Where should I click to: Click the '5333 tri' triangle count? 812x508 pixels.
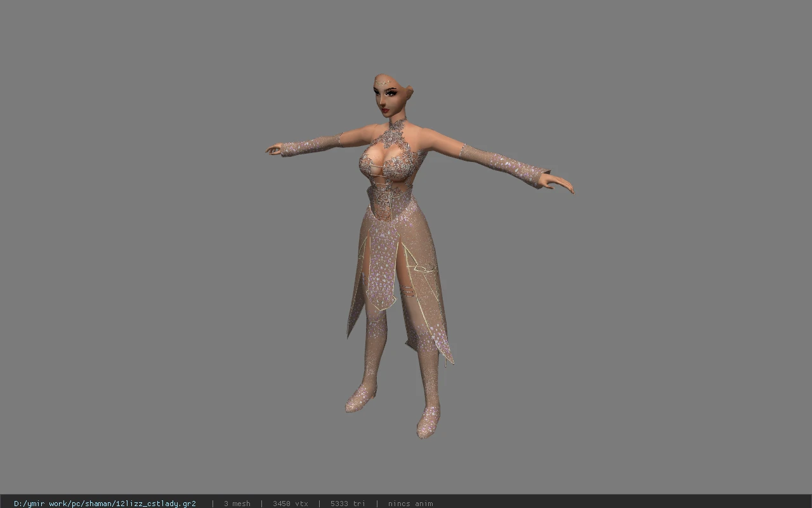pyautogui.click(x=348, y=504)
